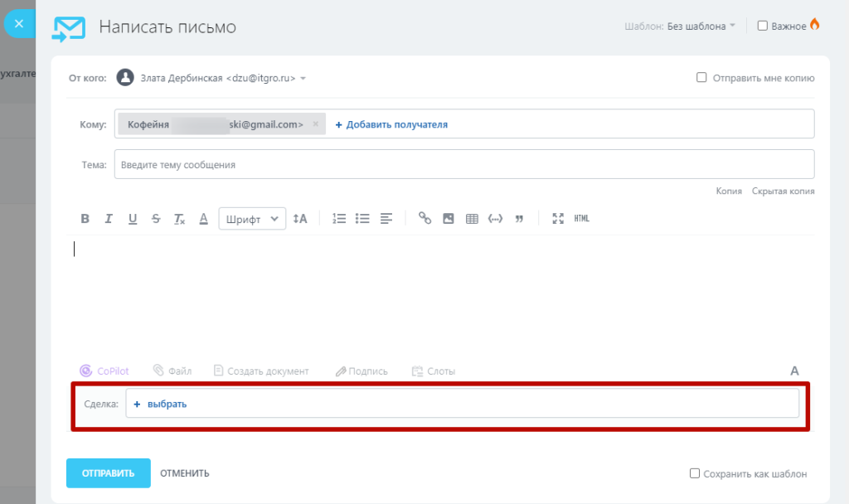Open the CoPilot assistant option

tap(104, 371)
